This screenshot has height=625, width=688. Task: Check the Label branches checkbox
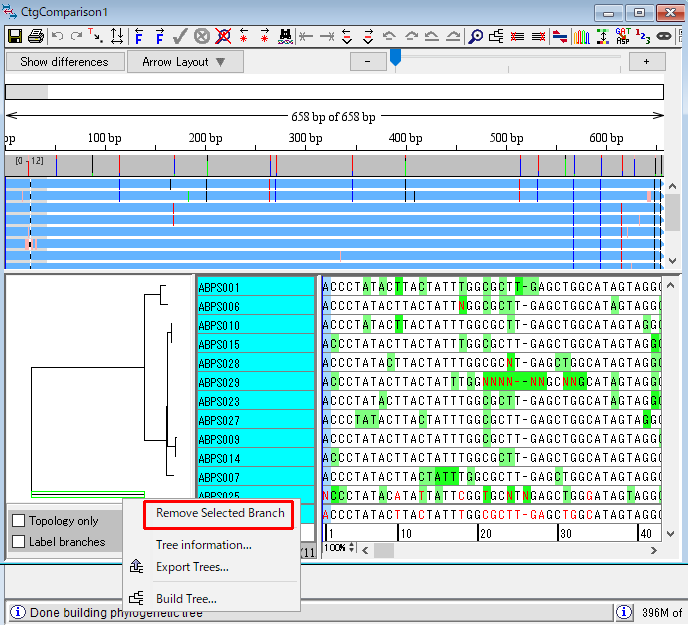pyautogui.click(x=18, y=542)
